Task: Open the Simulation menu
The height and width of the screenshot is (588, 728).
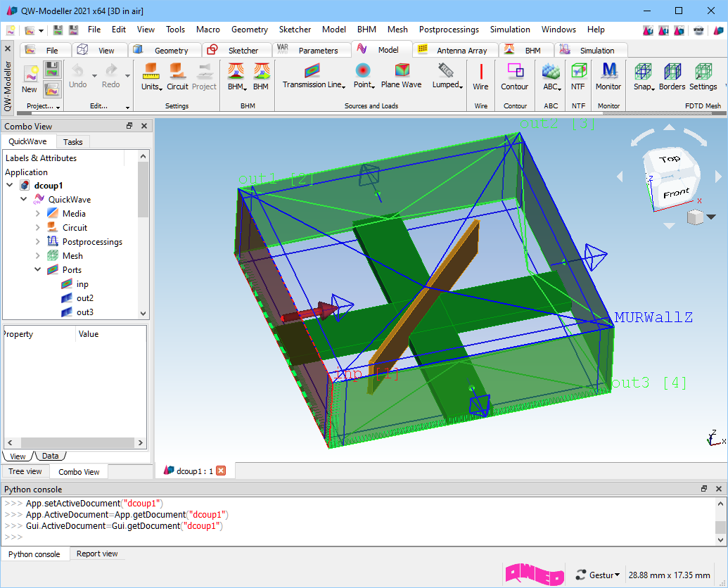Action: [510, 30]
